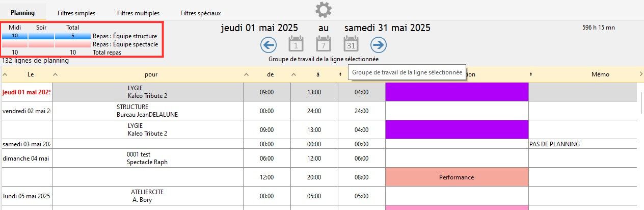The width and height of the screenshot is (644, 210).
Task: Click the start date 'jeudi 01 mai 2025'
Action: point(259,28)
